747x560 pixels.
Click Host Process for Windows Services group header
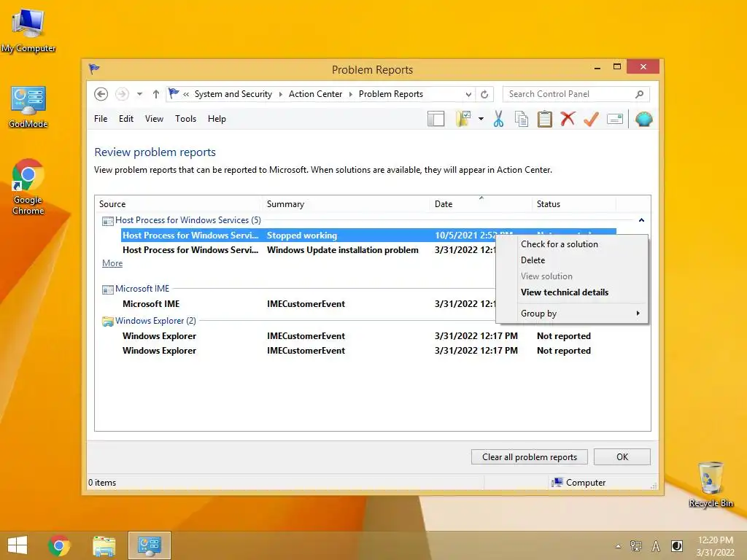point(188,220)
